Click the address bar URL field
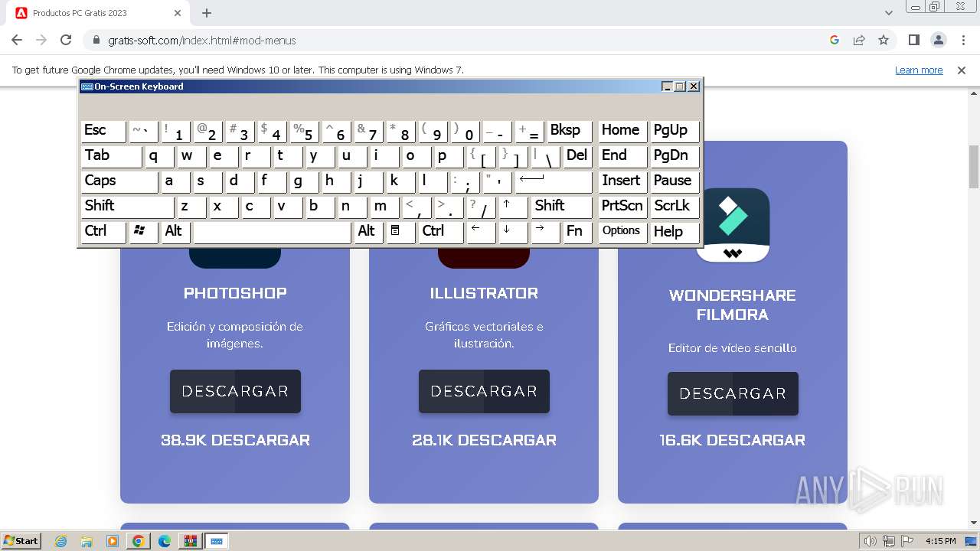Image resolution: width=980 pixels, height=551 pixels. [x=459, y=40]
